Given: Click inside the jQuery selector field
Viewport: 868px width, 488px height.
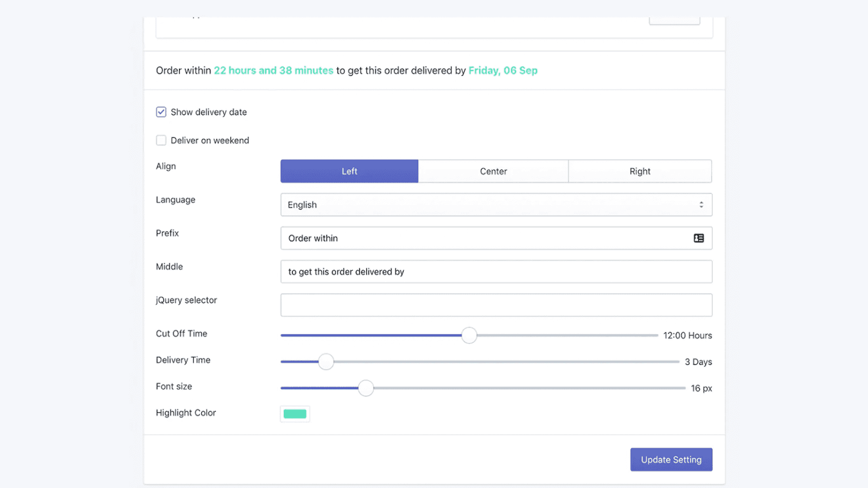Looking at the screenshot, I should point(496,305).
